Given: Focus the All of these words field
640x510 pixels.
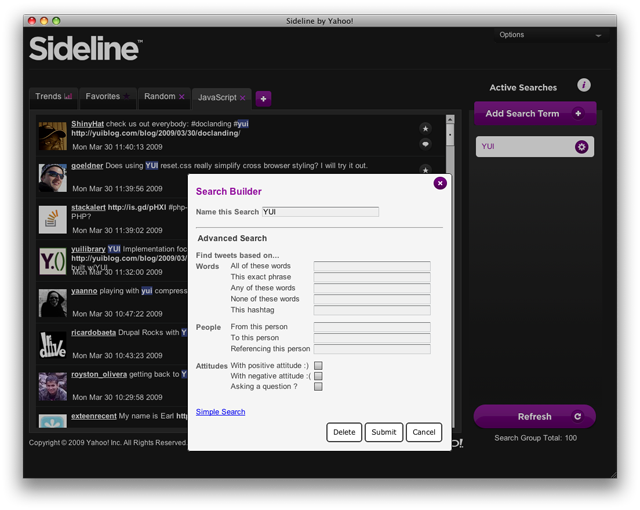Looking at the screenshot, I should tap(372, 266).
